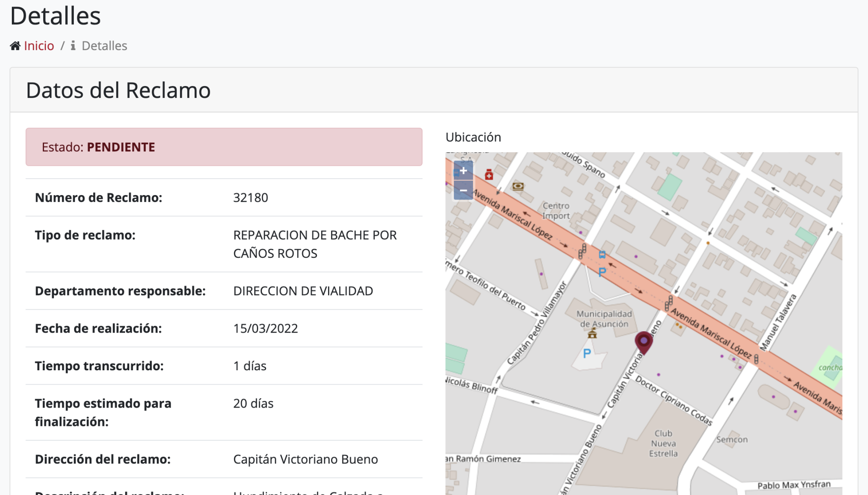Click the info icon beside Detalles
This screenshot has width=868, height=495.
pos(73,46)
